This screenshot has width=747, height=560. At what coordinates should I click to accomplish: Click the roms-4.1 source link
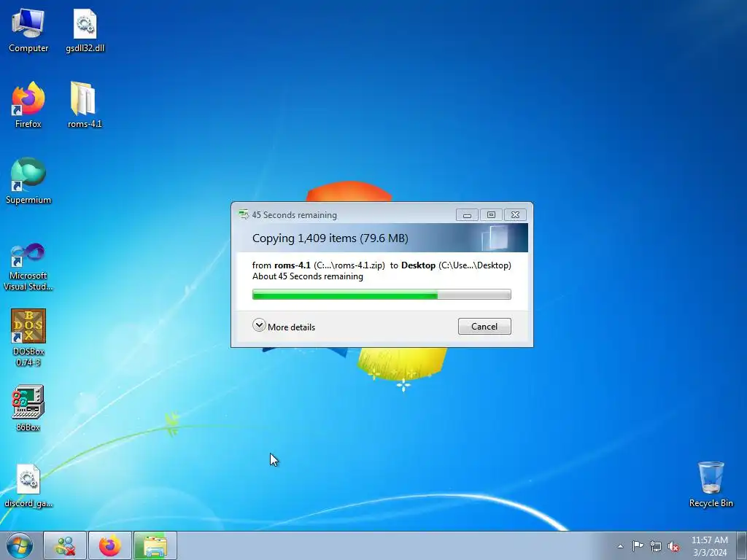coord(292,265)
